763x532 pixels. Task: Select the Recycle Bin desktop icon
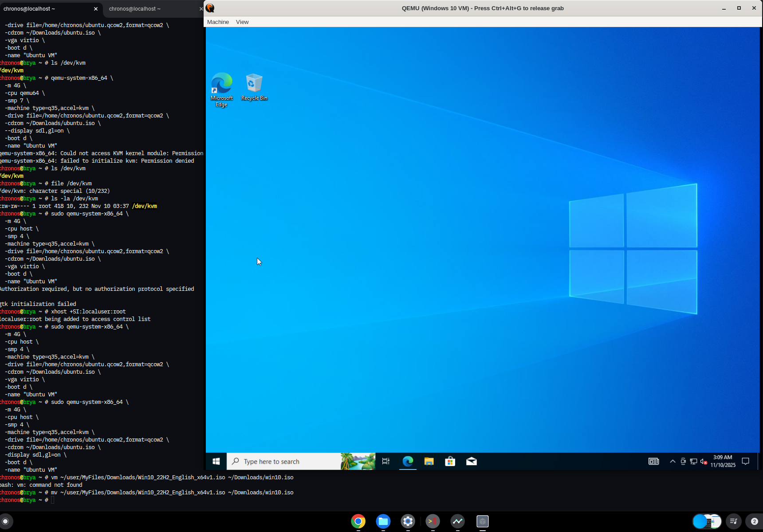[x=254, y=87]
